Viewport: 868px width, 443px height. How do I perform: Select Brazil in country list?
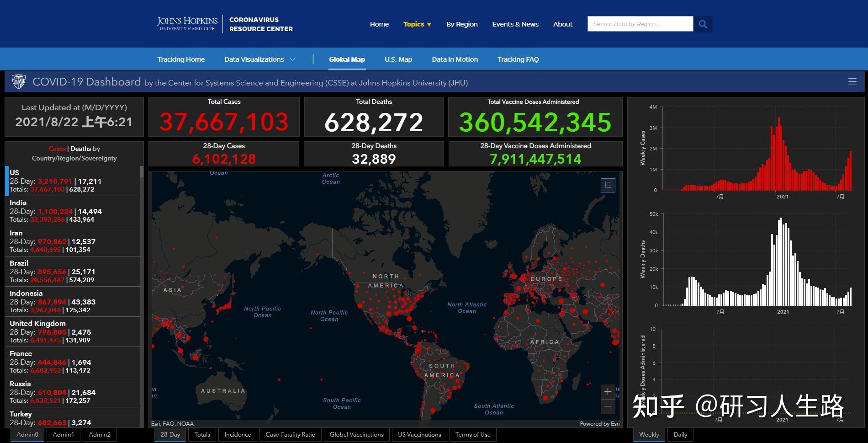(x=73, y=271)
